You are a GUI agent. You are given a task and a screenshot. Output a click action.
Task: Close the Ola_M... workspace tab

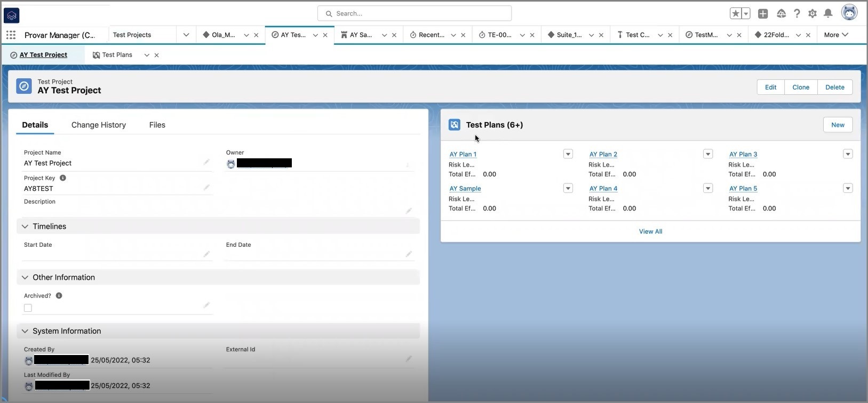pos(256,35)
